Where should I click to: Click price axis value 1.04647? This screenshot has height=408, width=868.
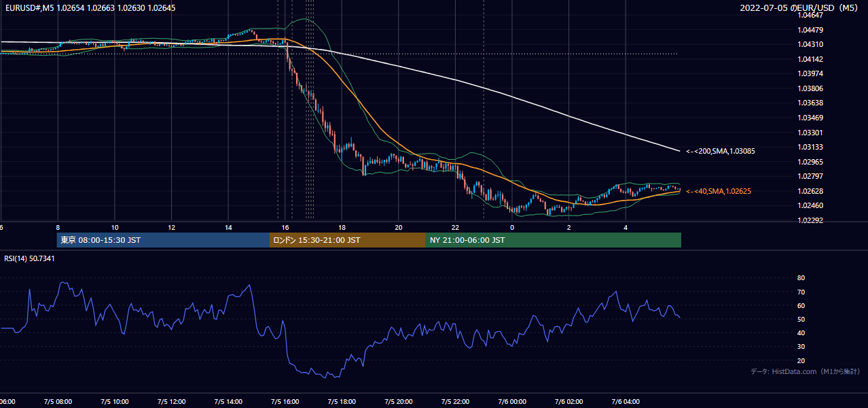(810, 15)
